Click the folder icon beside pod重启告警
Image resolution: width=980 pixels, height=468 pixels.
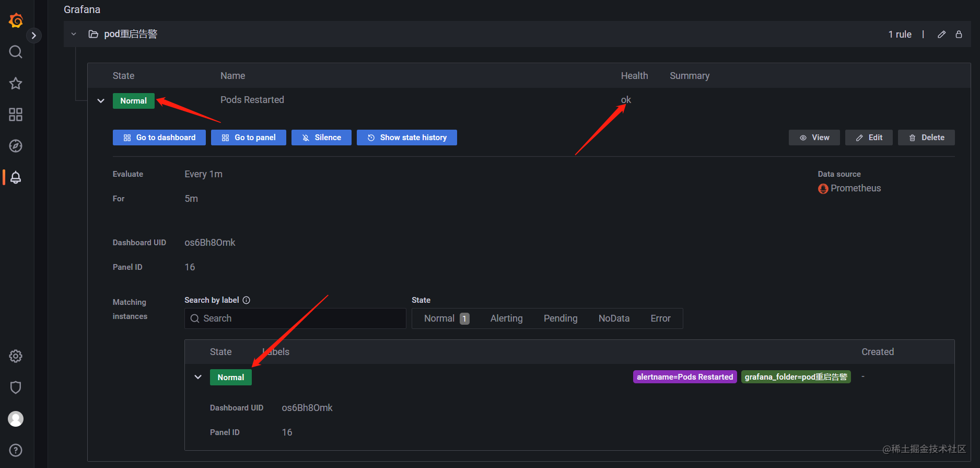pyautogui.click(x=94, y=34)
